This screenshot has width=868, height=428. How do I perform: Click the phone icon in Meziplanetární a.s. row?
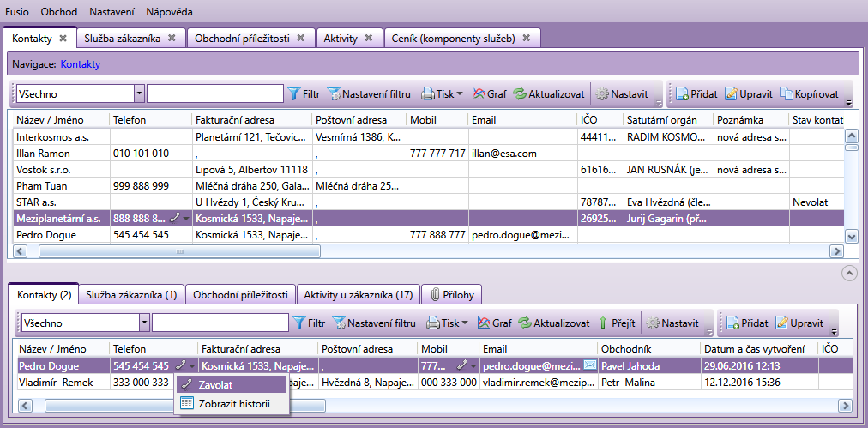[x=175, y=219]
